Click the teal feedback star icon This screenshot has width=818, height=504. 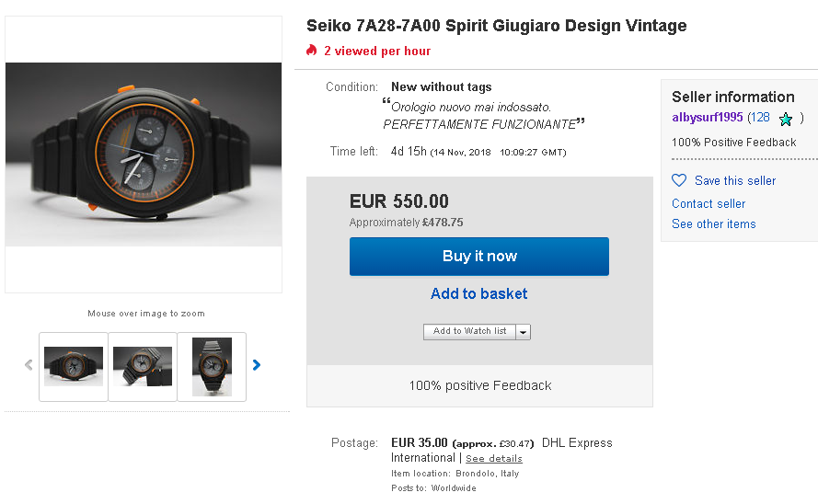pyautogui.click(x=785, y=119)
